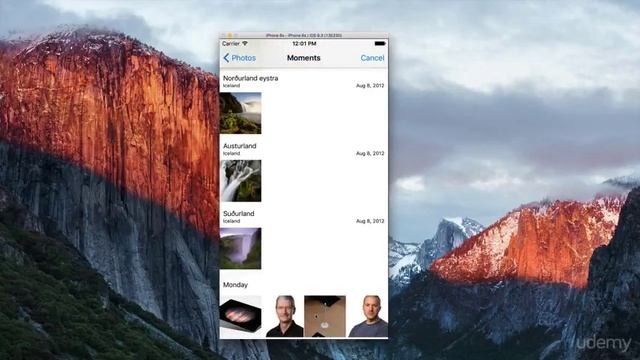Select the Norðurland eystra waterfall photo
Viewport: 640px width, 360px height.
coord(240,113)
